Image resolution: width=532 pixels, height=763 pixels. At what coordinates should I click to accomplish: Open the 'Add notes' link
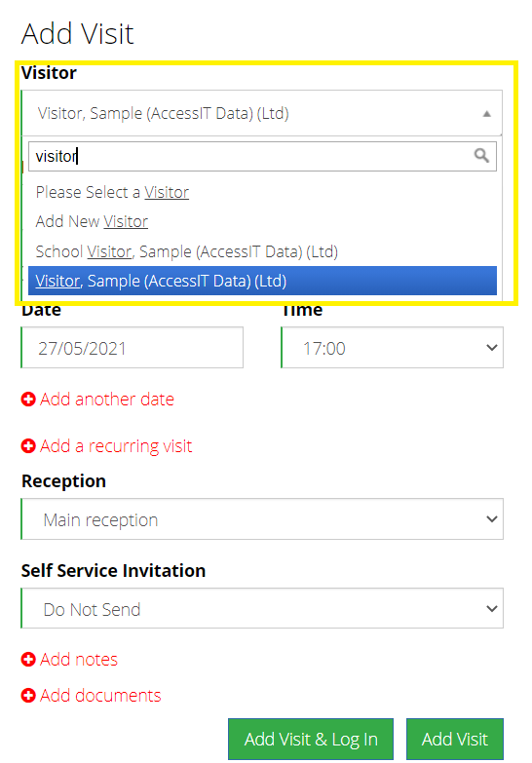pos(79,660)
